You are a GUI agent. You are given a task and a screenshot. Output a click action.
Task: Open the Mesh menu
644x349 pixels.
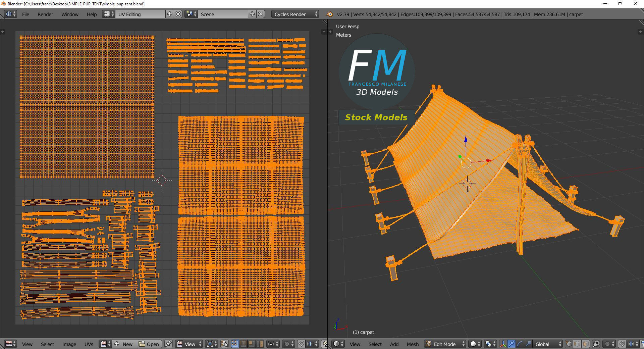pos(413,344)
